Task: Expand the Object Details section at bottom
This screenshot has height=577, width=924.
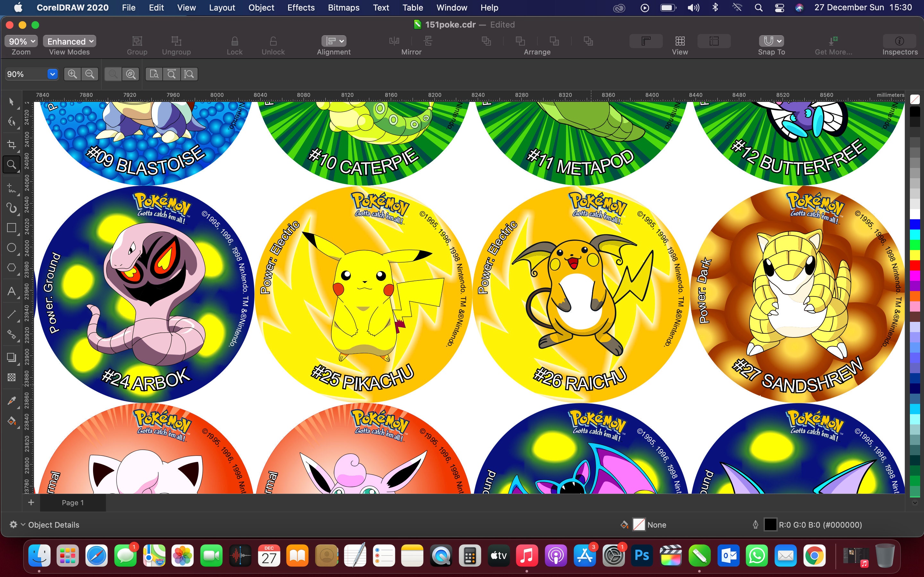Action: click(22, 525)
